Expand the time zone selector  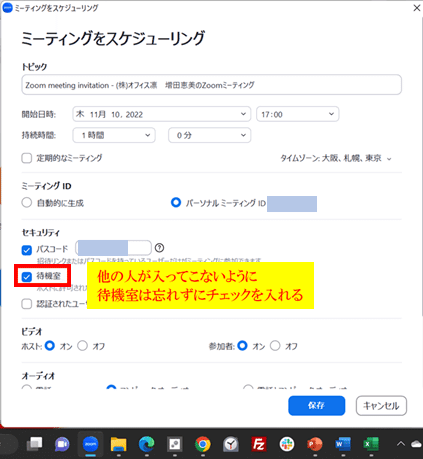(x=336, y=158)
